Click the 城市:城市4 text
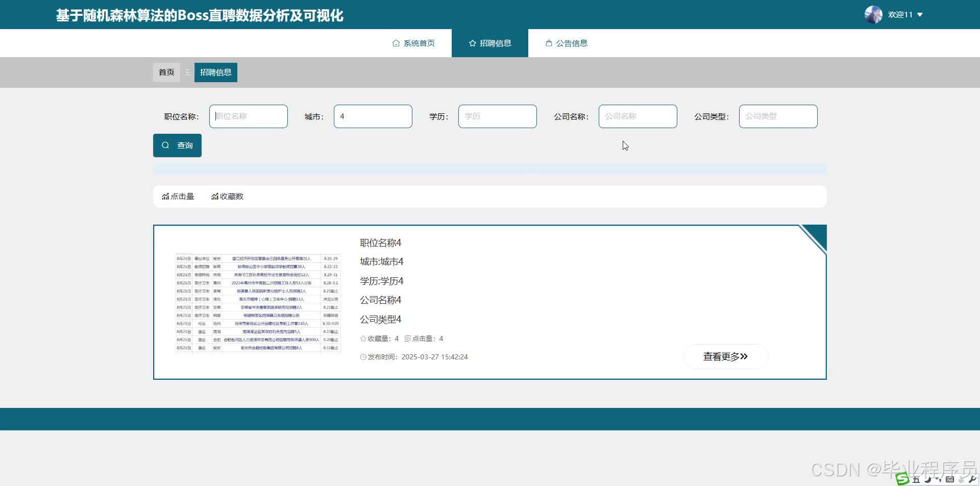980x486 pixels. tap(382, 262)
